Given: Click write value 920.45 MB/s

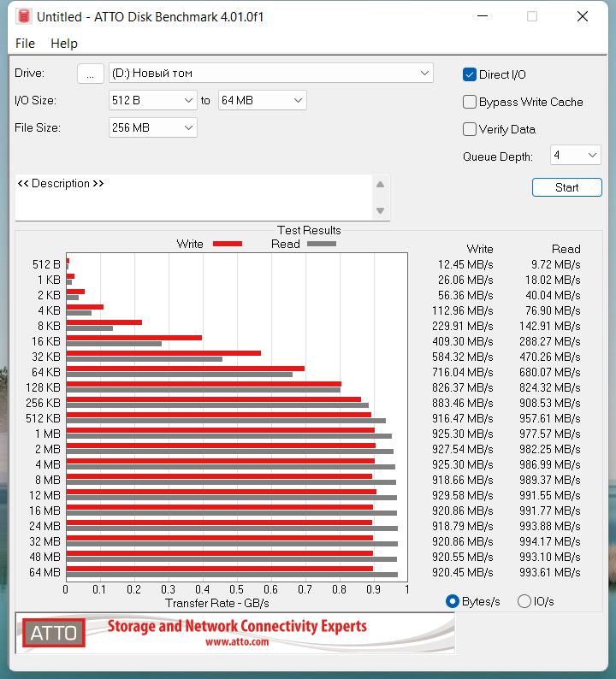Looking at the screenshot, I should click(463, 572).
